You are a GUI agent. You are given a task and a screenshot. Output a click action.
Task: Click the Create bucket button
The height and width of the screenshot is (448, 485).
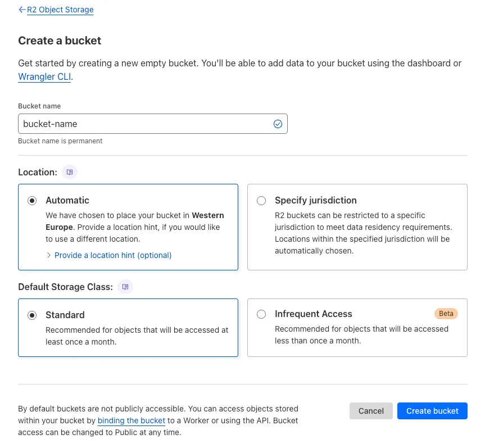[432, 411]
